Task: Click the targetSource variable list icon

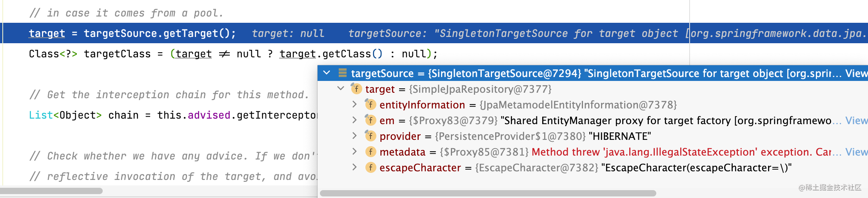Action: click(342, 73)
